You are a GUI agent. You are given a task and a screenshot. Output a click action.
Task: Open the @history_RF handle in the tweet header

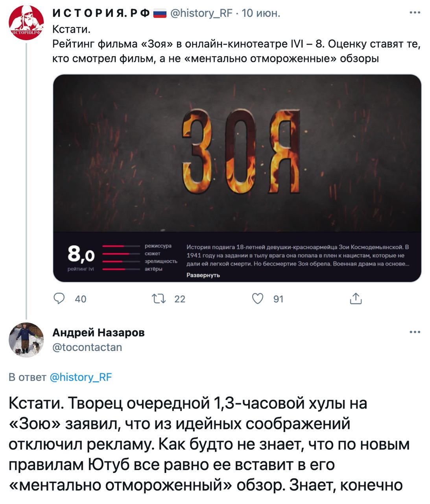[201, 13]
